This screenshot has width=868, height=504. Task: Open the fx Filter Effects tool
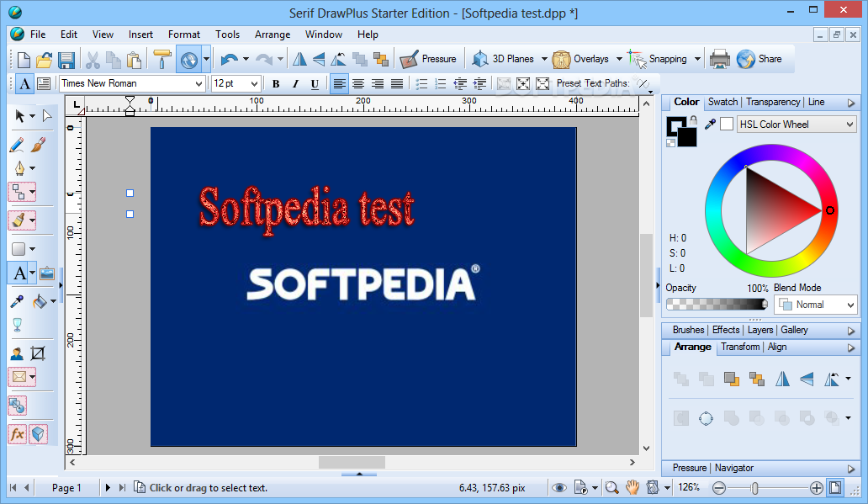pyautogui.click(x=18, y=434)
